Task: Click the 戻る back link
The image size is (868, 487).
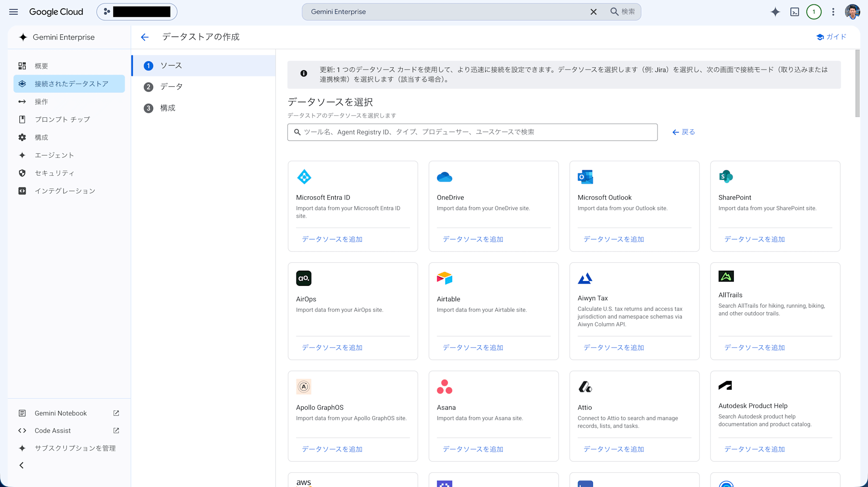Action: tap(684, 132)
